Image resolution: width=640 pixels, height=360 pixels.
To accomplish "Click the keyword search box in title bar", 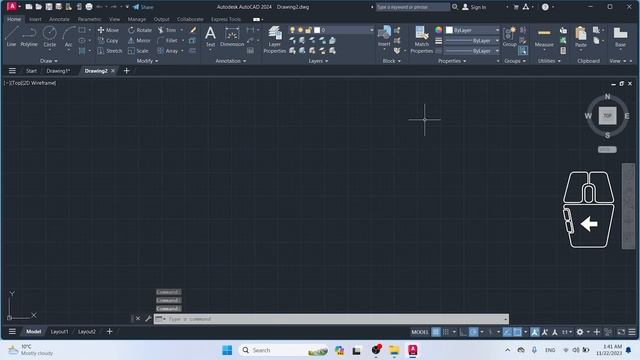I will (x=412, y=7).
